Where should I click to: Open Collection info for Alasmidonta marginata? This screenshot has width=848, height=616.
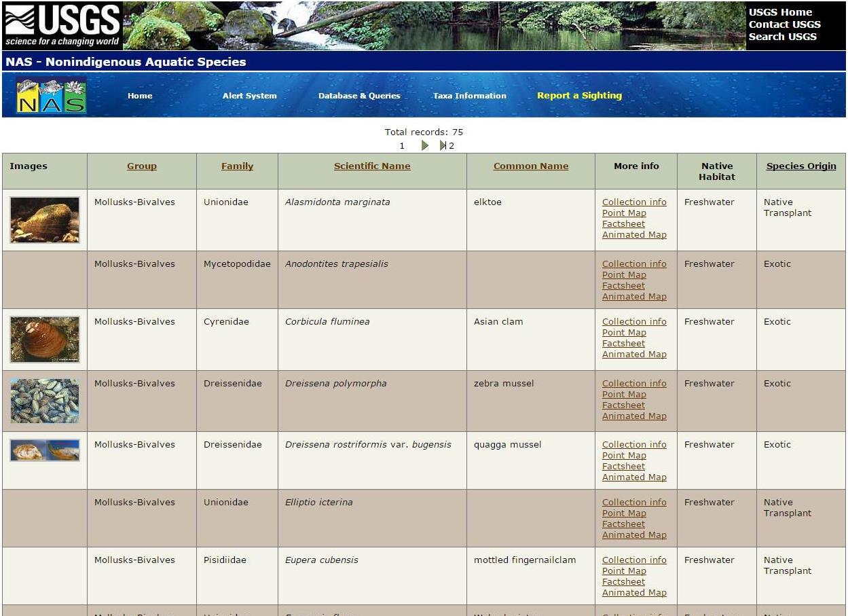(x=634, y=202)
